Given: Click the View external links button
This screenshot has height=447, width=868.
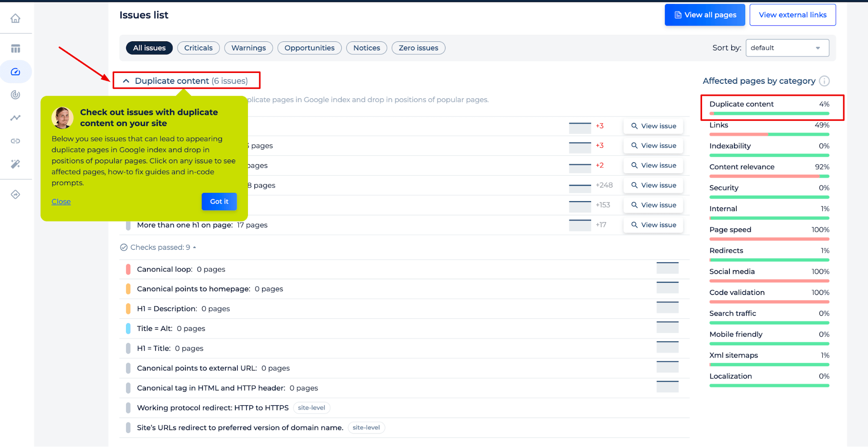Looking at the screenshot, I should (792, 15).
